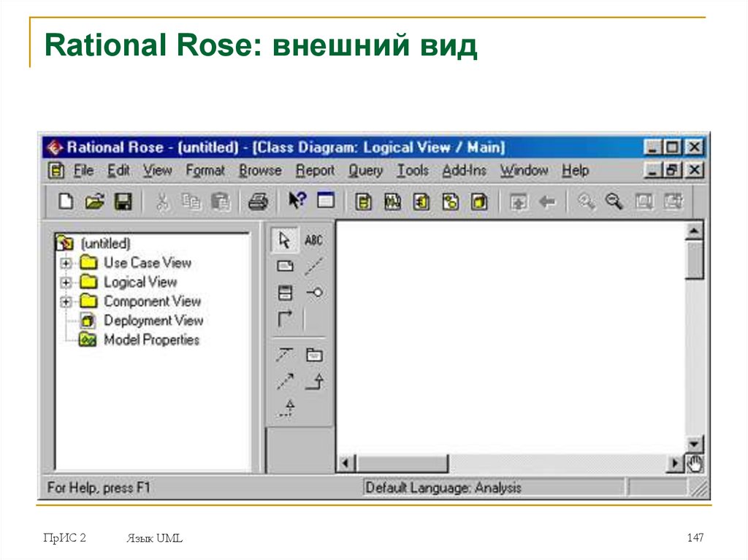Click the Browse Class Diagram toolbar icon
The height and width of the screenshot is (560, 748).
point(364,202)
